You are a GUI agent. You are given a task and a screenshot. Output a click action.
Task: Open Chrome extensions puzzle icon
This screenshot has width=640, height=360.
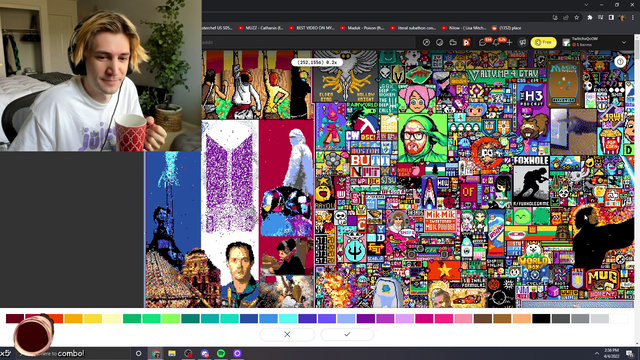(x=590, y=18)
